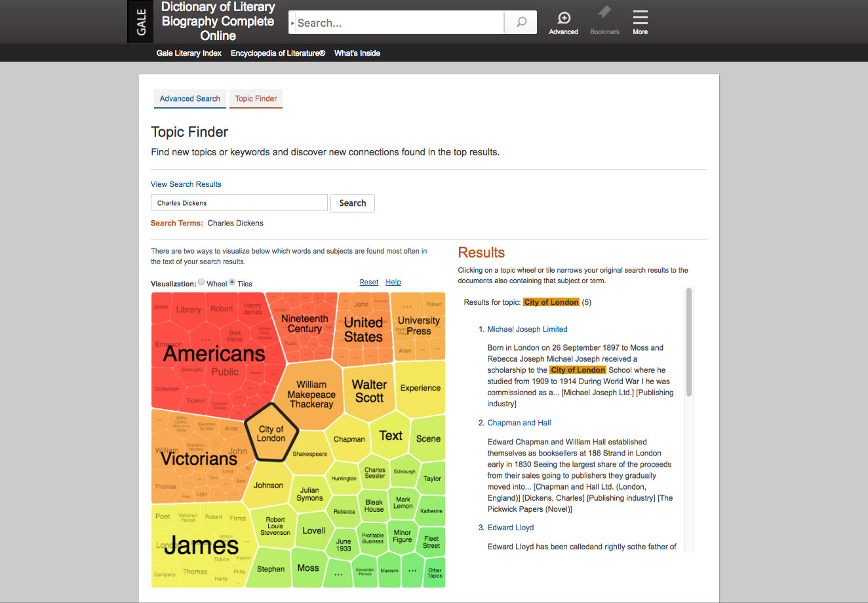Image resolution: width=868 pixels, height=603 pixels.
Task: Select the Nineteenth Century tile
Action: click(x=305, y=324)
